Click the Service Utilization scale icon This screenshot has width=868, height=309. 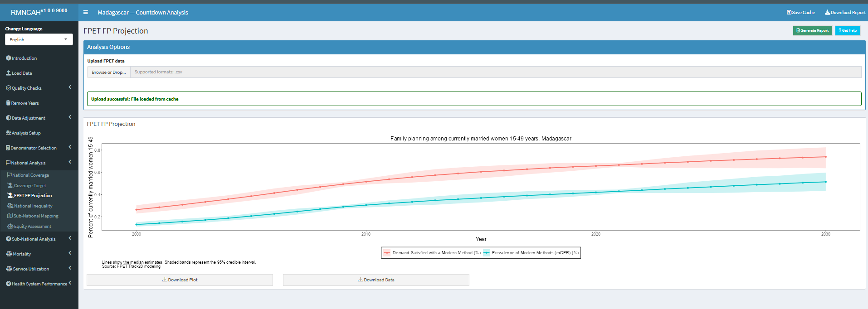coord(9,269)
